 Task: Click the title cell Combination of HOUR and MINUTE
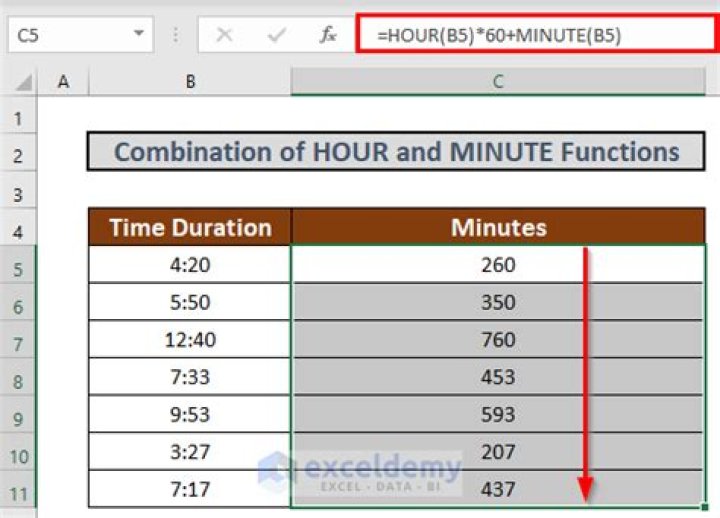coord(396,153)
